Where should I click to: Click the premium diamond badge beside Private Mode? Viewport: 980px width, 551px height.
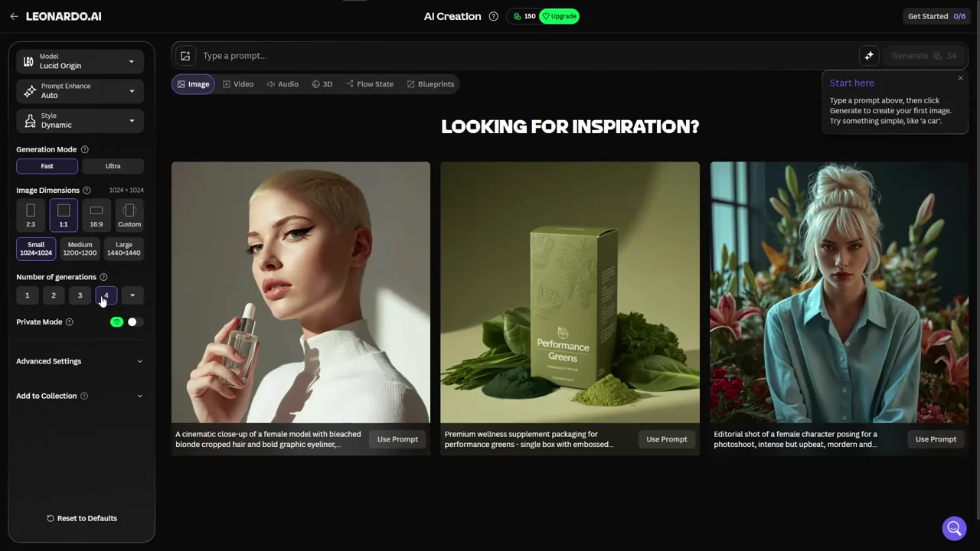(x=116, y=322)
